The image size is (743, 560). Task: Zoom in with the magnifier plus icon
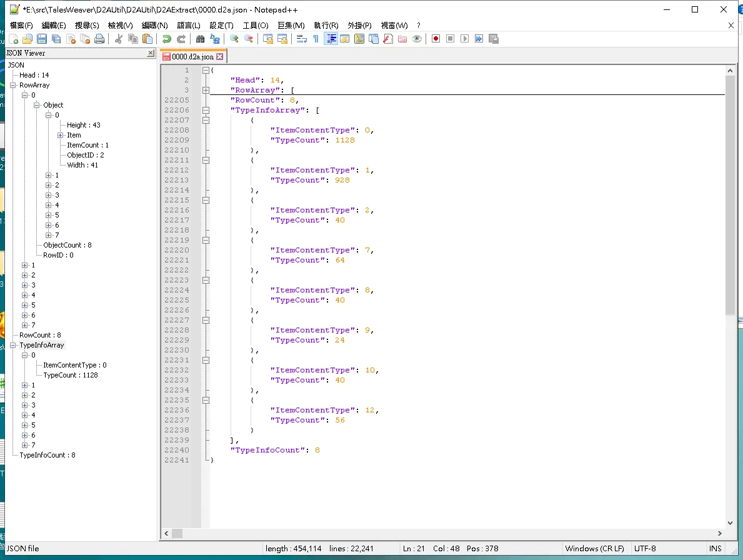click(x=234, y=39)
